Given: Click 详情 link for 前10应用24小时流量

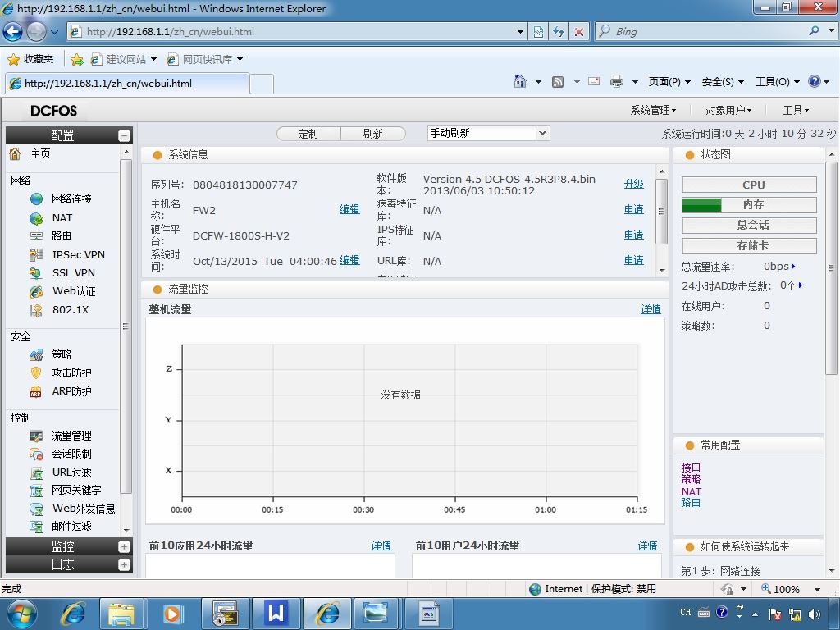Looking at the screenshot, I should [x=381, y=546].
